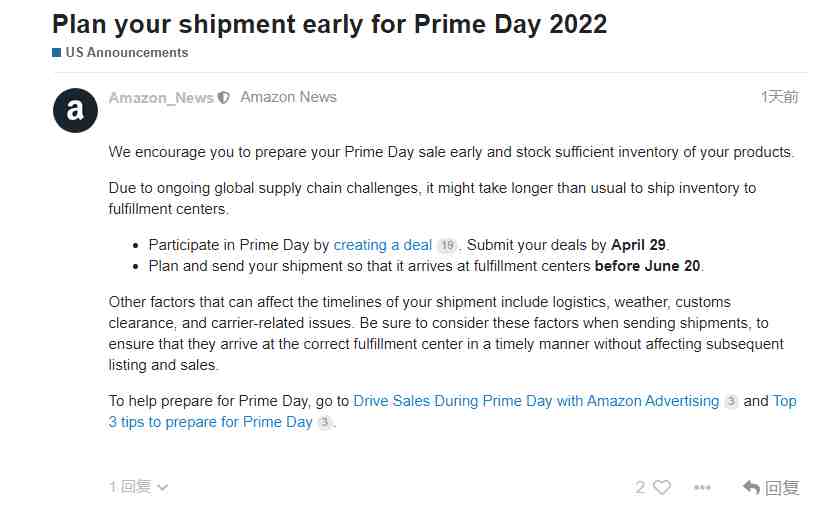The width and height of the screenshot is (829, 516).
Task: Expand the 1 reply chevron
Action: point(163,487)
